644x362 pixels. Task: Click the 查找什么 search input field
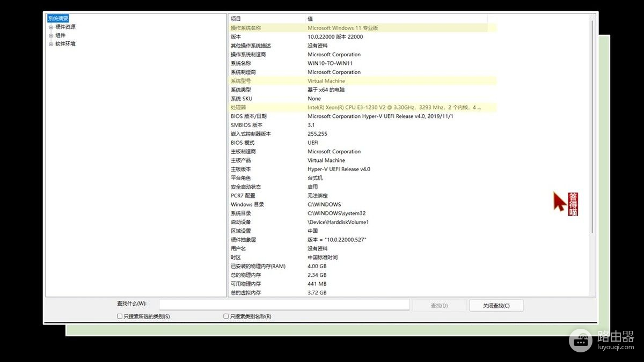pyautogui.click(x=284, y=305)
